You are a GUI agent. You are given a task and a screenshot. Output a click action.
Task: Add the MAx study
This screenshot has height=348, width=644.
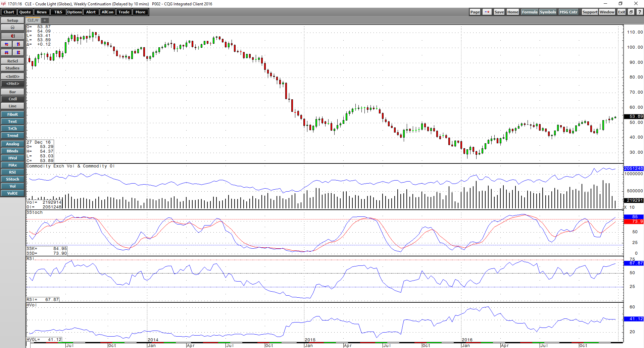click(x=12, y=165)
